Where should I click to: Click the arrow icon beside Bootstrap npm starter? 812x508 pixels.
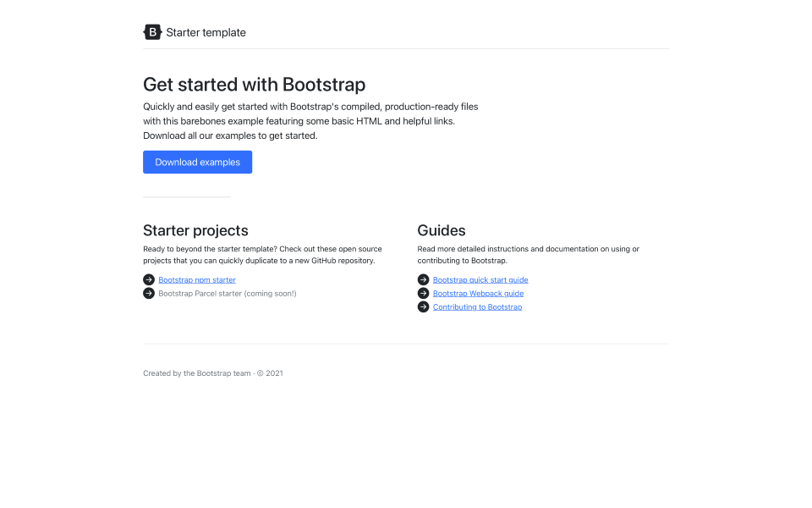[x=149, y=279]
